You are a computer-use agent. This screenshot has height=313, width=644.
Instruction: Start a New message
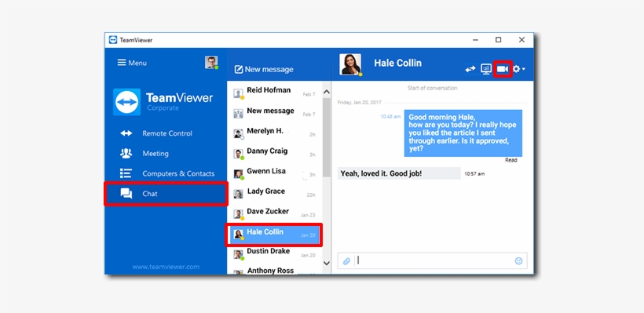pyautogui.click(x=264, y=69)
